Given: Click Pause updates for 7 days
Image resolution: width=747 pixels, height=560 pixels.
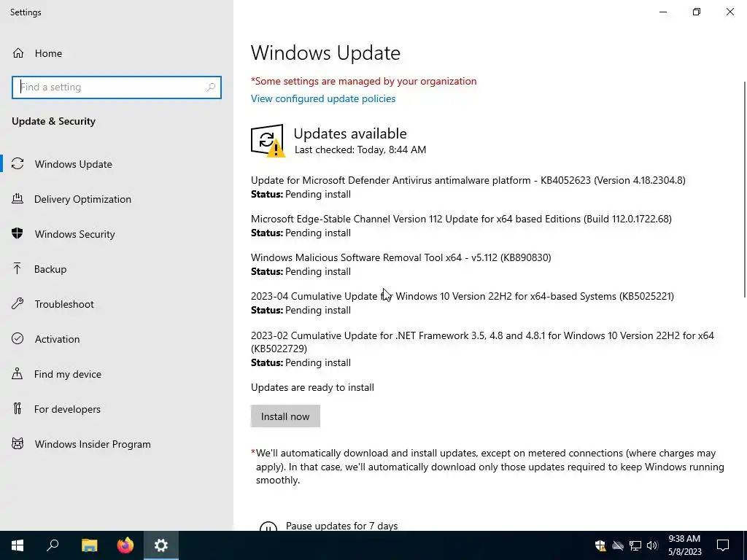Looking at the screenshot, I should click(341, 526).
